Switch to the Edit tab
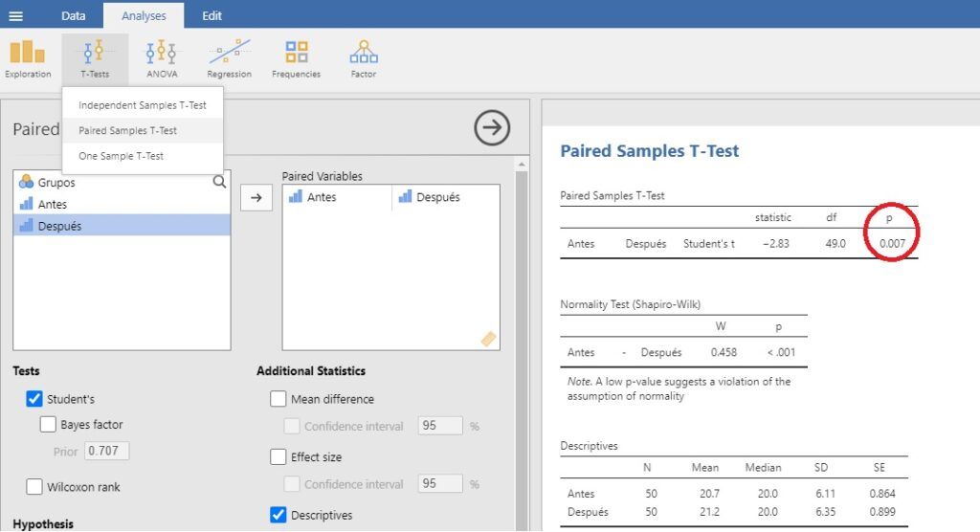The image size is (980, 532). (x=212, y=15)
